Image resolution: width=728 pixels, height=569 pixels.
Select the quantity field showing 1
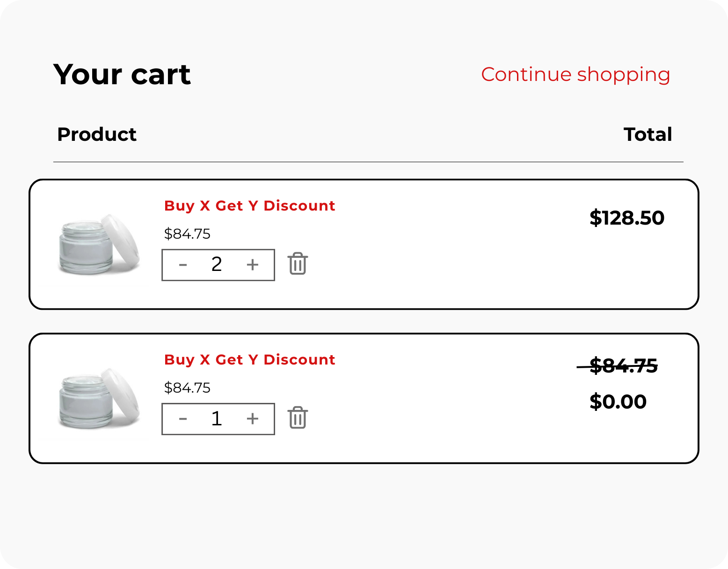[x=217, y=419]
